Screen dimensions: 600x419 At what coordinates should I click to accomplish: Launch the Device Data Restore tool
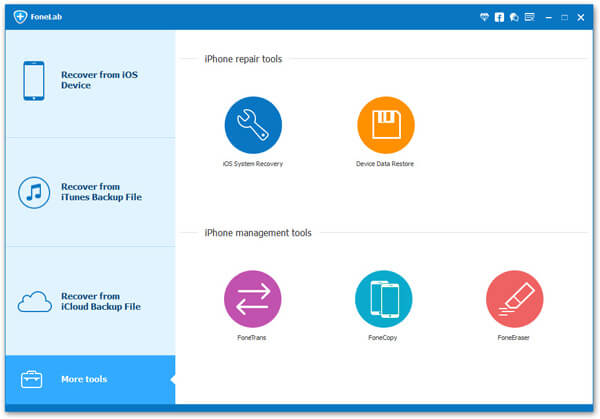pyautogui.click(x=385, y=125)
